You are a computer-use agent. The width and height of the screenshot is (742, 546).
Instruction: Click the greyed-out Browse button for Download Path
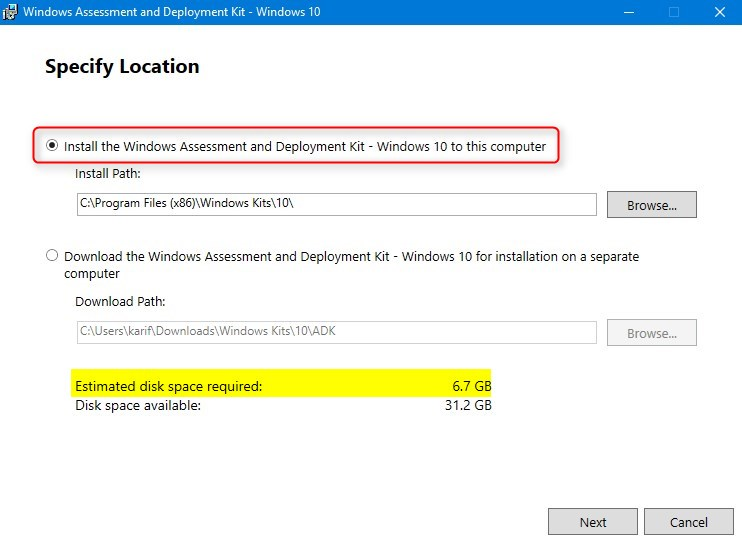click(651, 333)
